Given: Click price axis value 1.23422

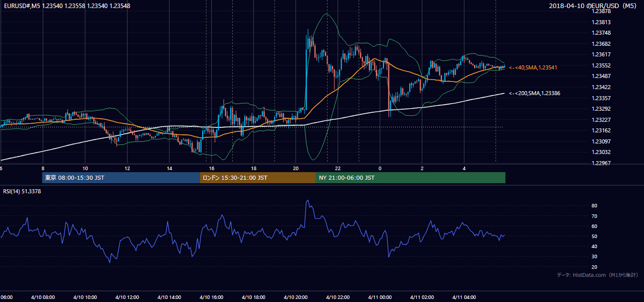Looking at the screenshot, I should click(x=601, y=87).
